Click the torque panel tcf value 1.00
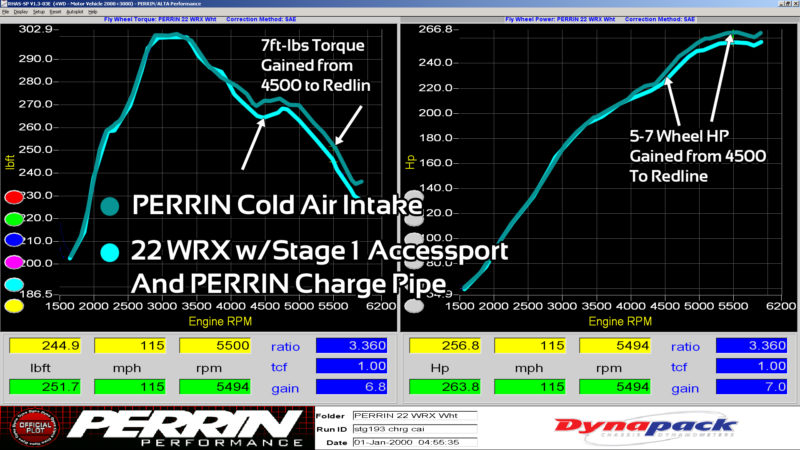Screen dimensions: 800x450 351,366
